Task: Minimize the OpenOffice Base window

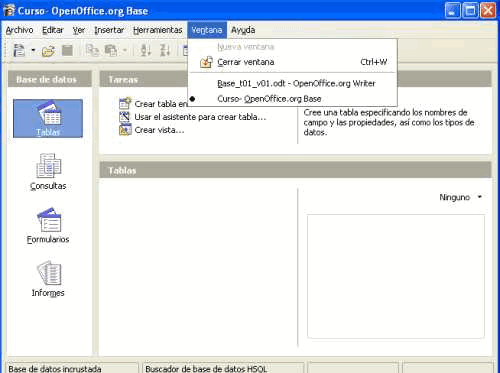Action: pos(452,11)
